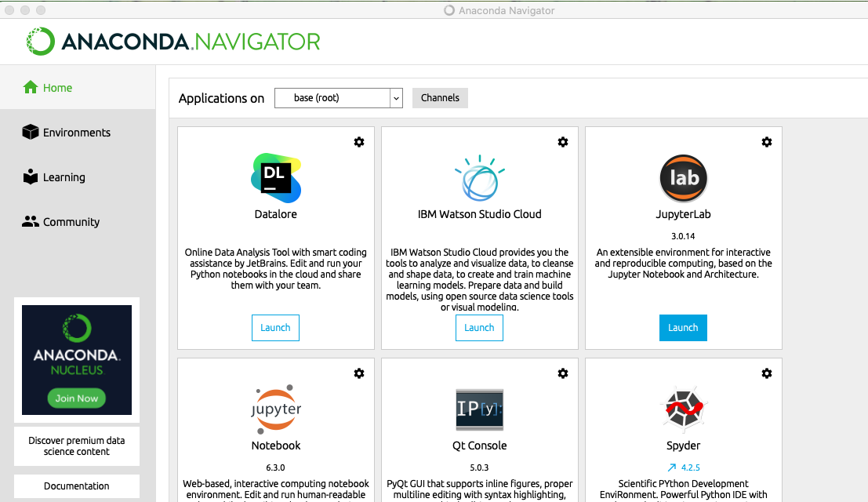Click the JupyterLab title text
868x502 pixels.
683,215
